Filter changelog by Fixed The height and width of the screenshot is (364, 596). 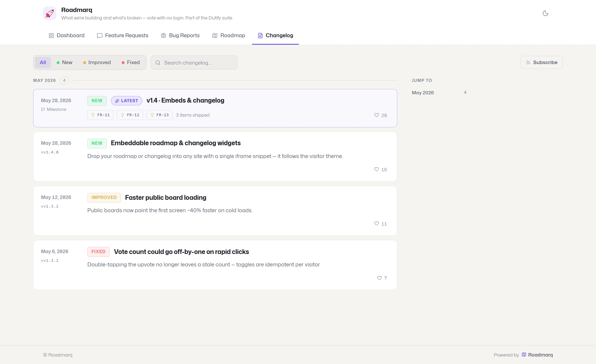[131, 62]
